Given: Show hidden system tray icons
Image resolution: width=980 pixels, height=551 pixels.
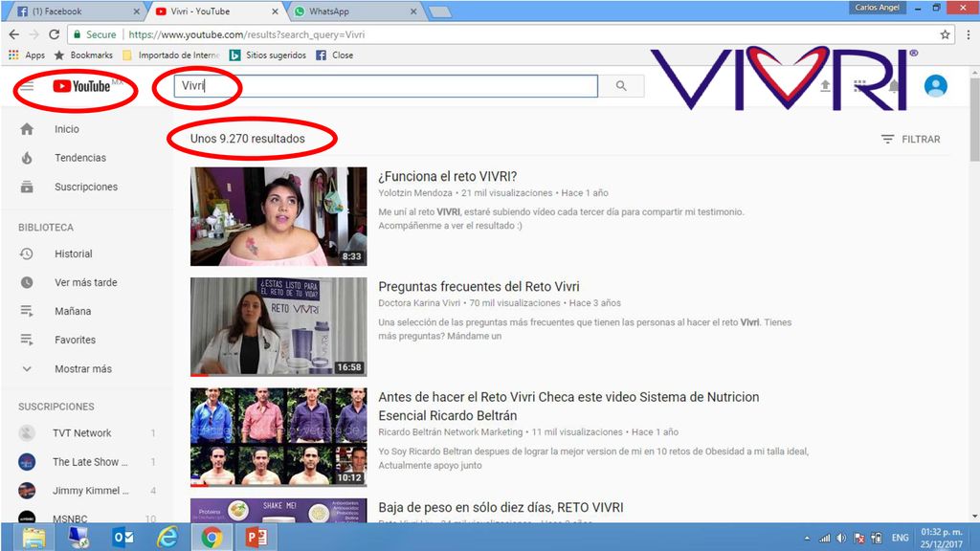Looking at the screenshot, I should [807, 538].
